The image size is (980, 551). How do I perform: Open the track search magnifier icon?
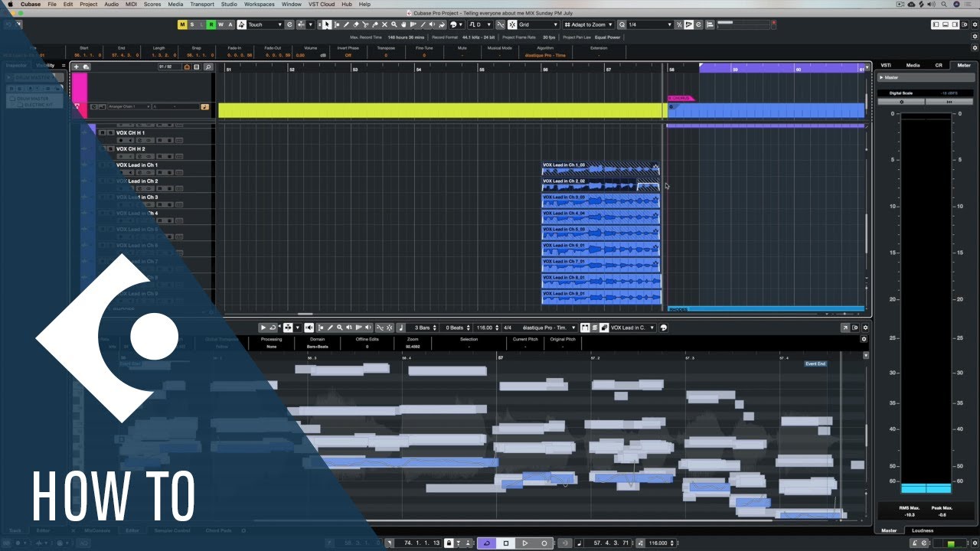207,67
